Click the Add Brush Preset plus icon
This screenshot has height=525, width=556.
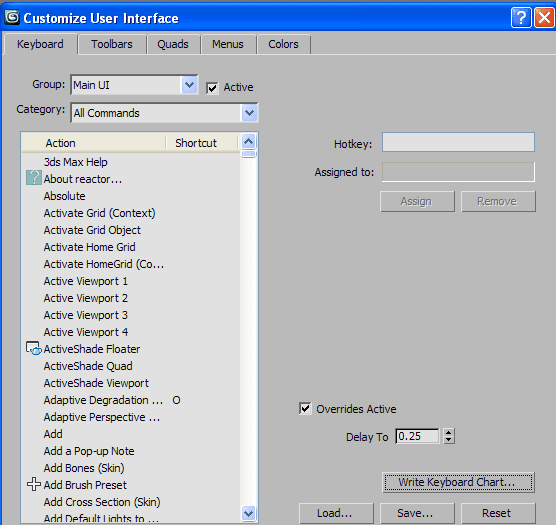click(x=34, y=484)
